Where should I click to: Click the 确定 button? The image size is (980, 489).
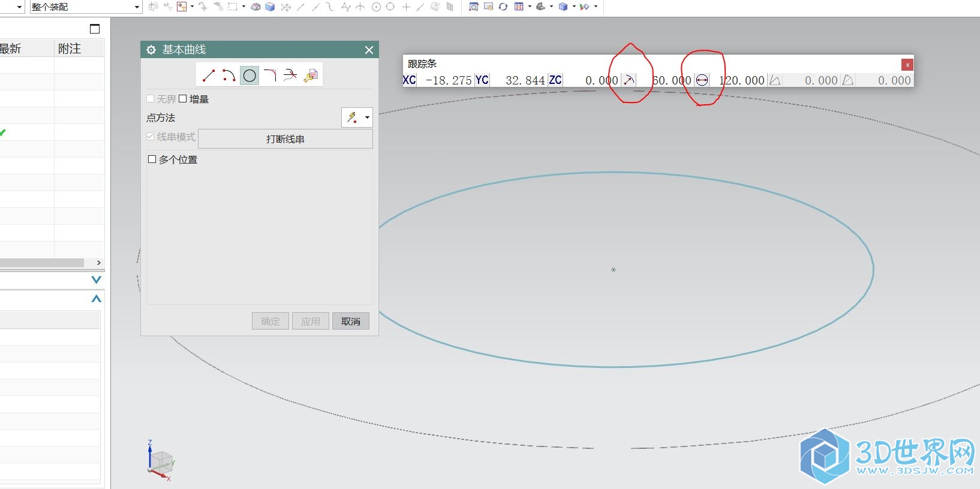coord(270,321)
